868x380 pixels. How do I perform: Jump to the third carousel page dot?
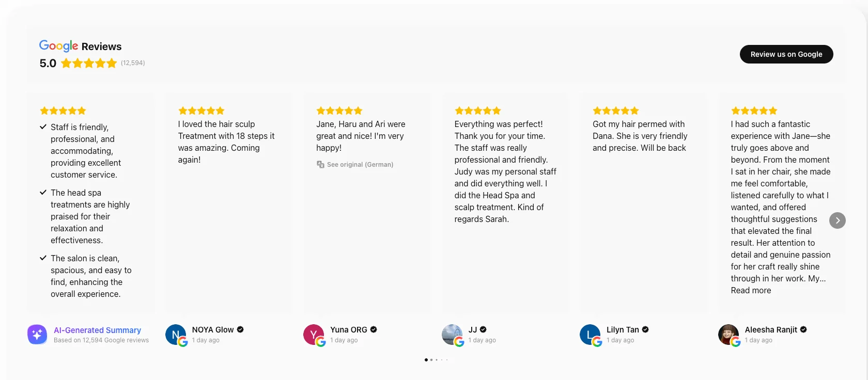click(x=437, y=360)
